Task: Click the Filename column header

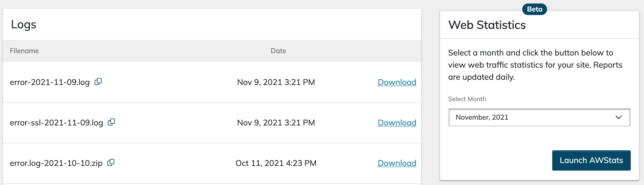Action: 24,51
